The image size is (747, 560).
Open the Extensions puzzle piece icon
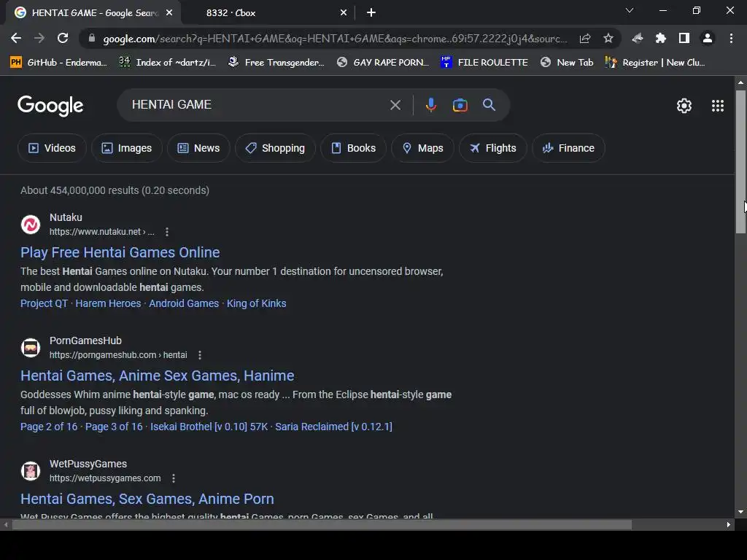point(660,38)
